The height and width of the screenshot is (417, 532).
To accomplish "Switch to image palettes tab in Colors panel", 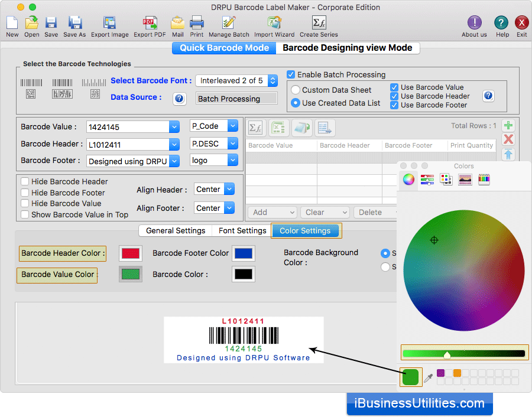I will 465,179.
